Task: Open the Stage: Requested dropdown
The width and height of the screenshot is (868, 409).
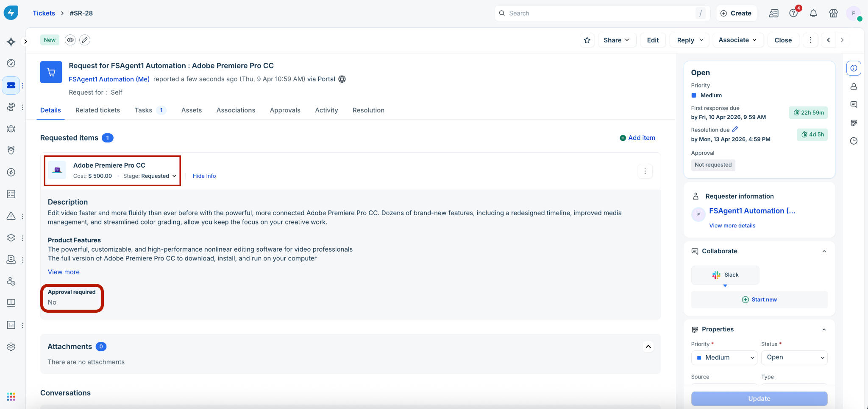Action: tap(150, 176)
